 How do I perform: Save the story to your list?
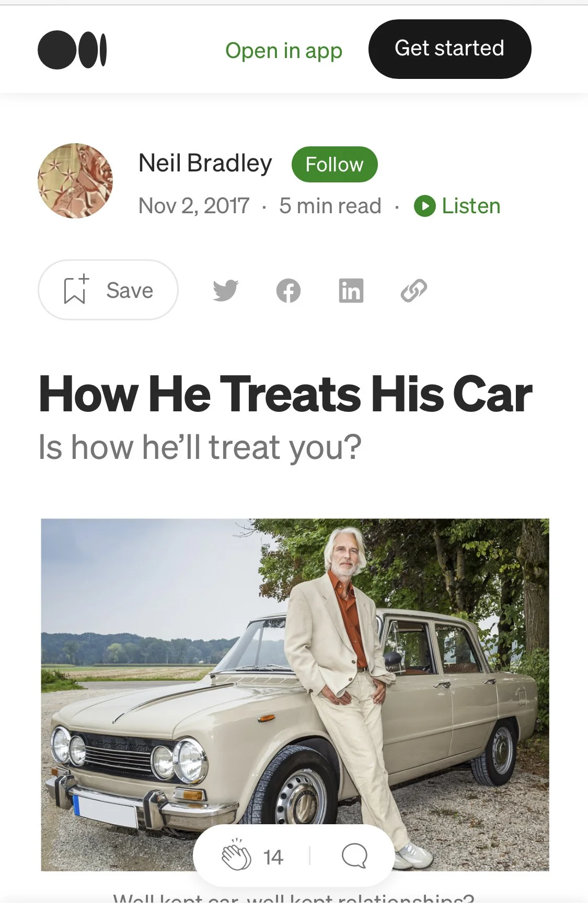[108, 290]
